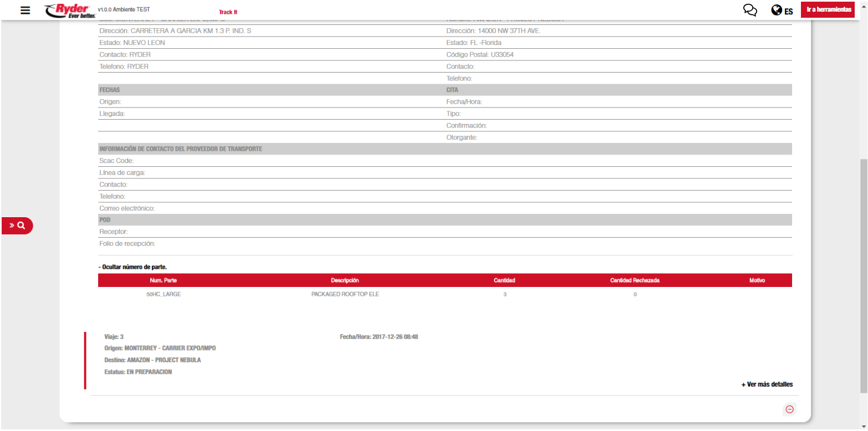
Task: Select the 50HC_LARGE part number cell
Action: pos(164,295)
